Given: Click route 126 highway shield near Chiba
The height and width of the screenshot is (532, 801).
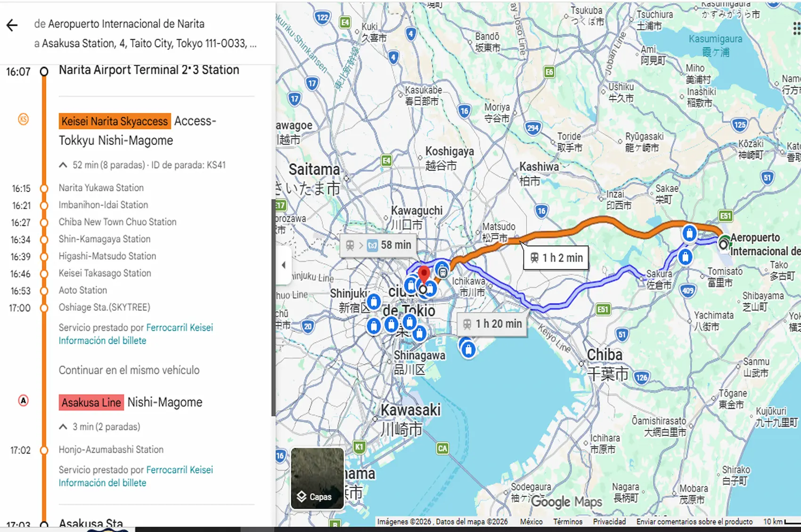Looking at the screenshot, I should 641,377.
